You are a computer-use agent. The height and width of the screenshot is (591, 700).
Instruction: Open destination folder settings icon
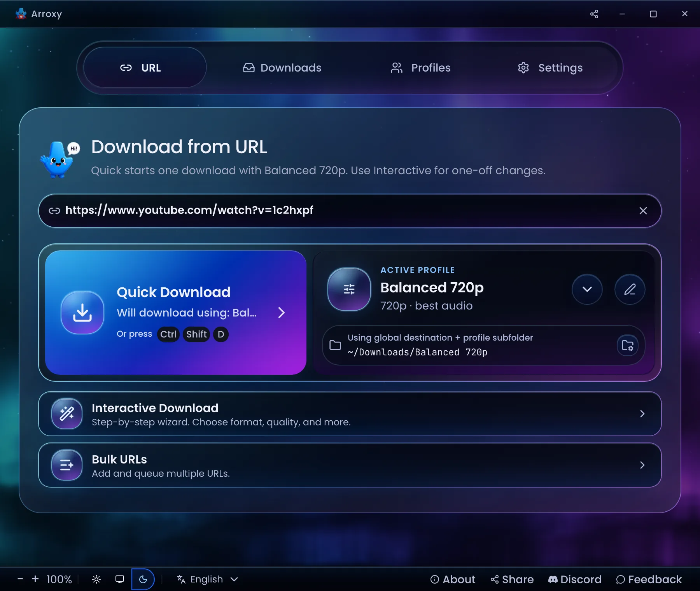[x=628, y=345]
